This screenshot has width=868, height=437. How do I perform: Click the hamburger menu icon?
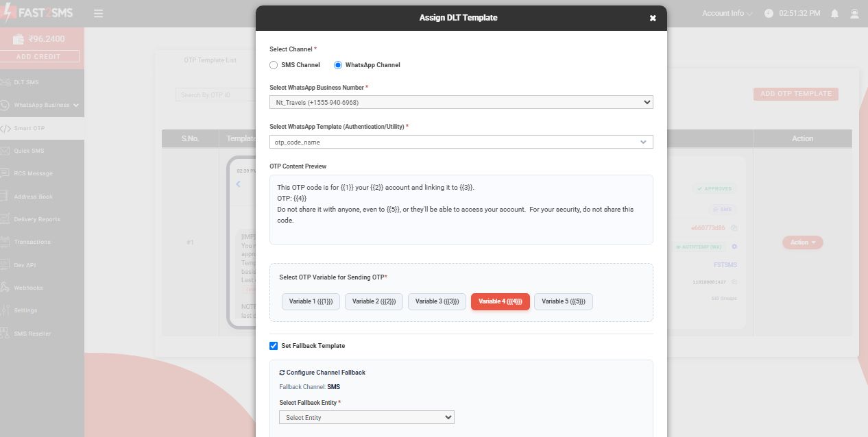pos(99,14)
